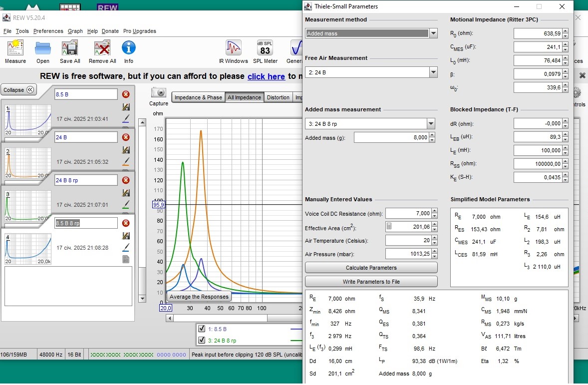Switch to the Impedance & Phase tab

click(198, 97)
